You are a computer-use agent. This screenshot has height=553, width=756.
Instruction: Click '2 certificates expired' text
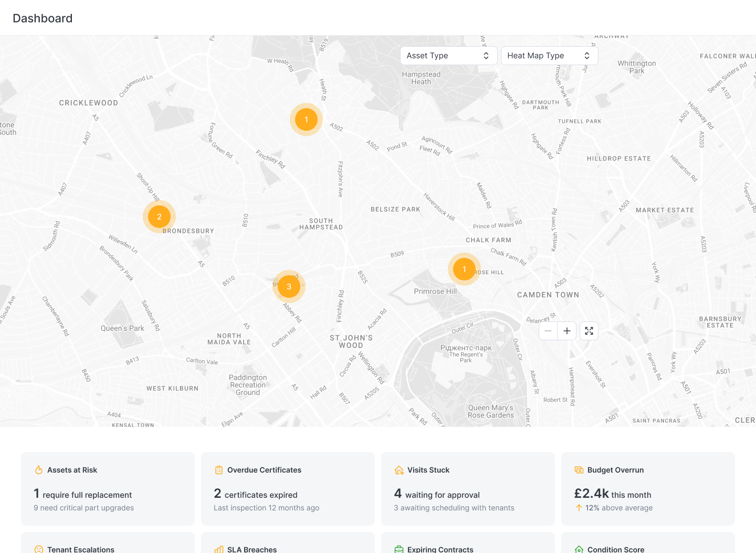[256, 494]
